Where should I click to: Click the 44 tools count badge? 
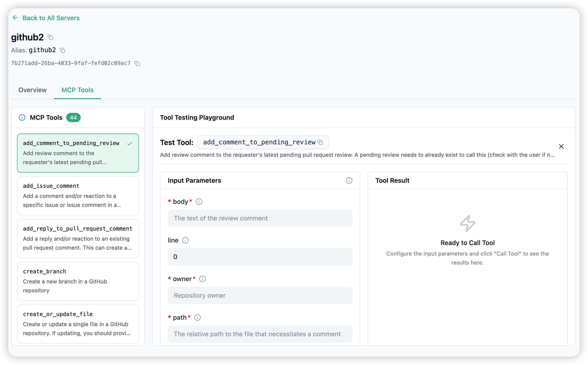(x=73, y=117)
